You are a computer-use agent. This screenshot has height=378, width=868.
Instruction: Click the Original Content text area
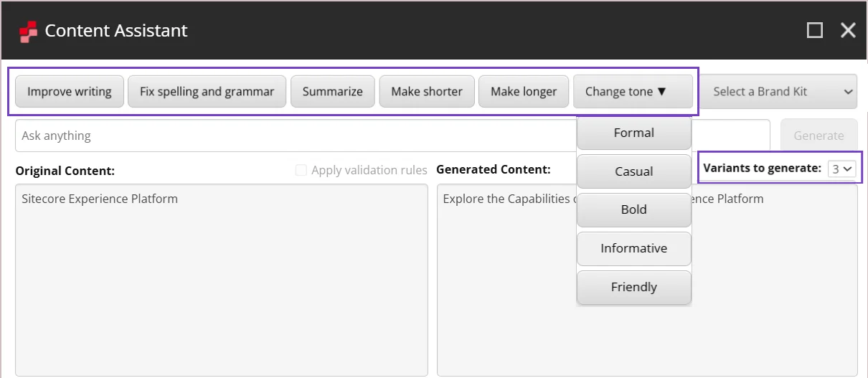pos(222,280)
